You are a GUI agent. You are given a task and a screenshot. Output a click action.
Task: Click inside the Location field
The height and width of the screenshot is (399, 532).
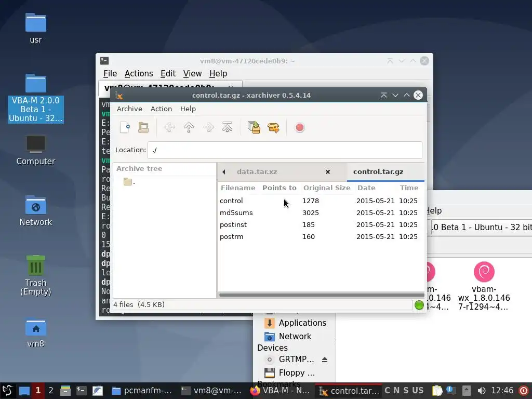(285, 150)
